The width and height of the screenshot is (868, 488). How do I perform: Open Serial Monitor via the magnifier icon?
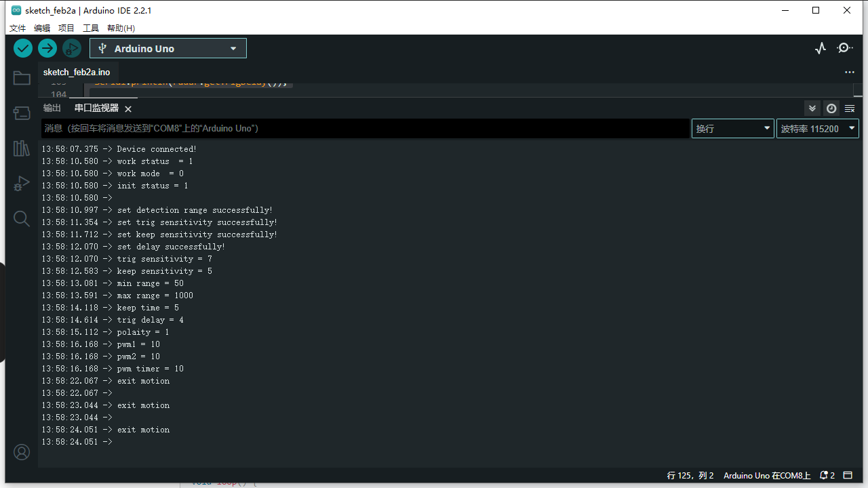pyautogui.click(x=845, y=48)
